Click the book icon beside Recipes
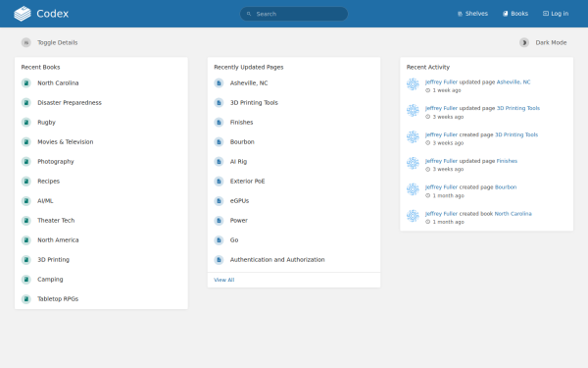 coord(25,182)
